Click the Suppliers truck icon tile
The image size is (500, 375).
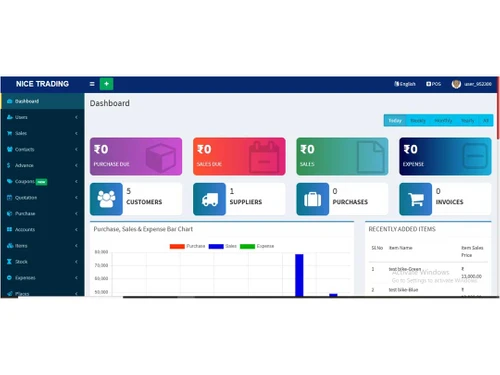210,199
